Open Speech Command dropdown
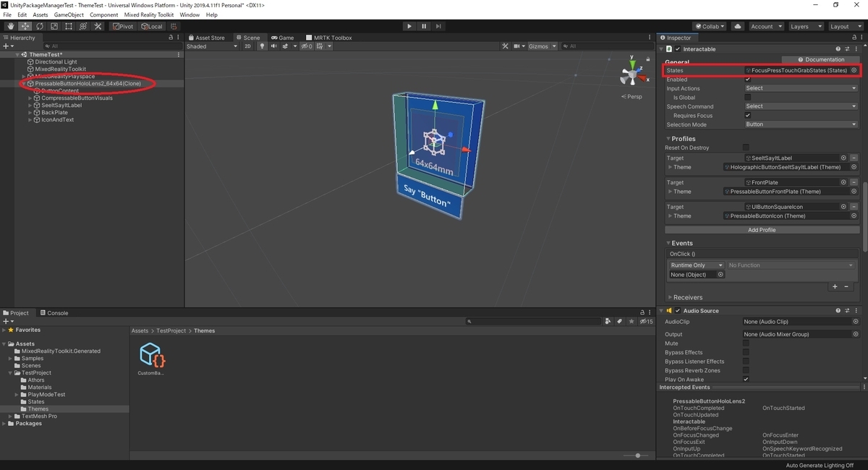 pyautogui.click(x=801, y=106)
